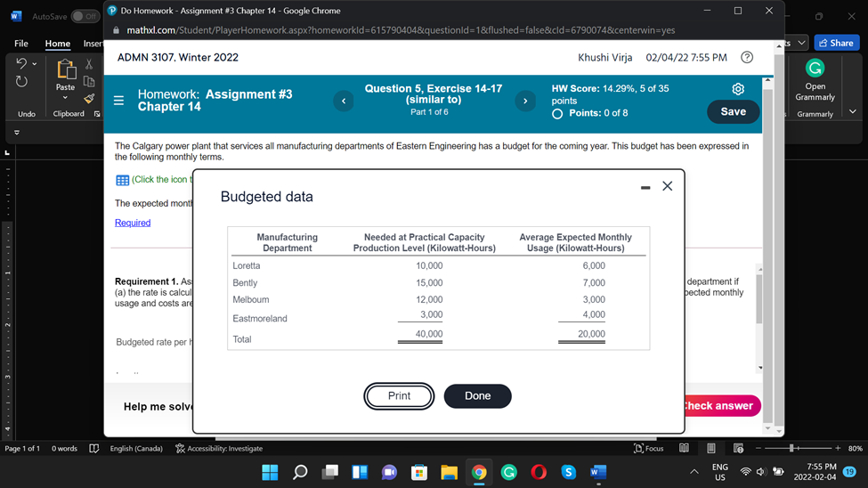The width and height of the screenshot is (868, 488).
Task: Minimize the Budgeted data popup
Action: [x=645, y=188]
